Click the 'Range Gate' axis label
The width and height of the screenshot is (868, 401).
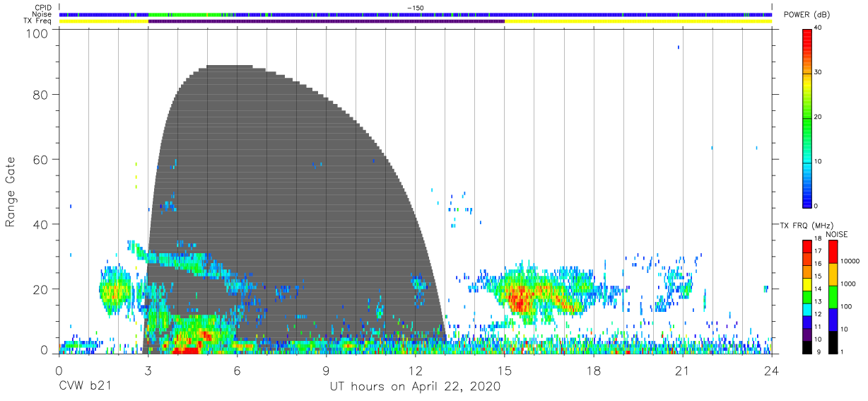(x=11, y=192)
